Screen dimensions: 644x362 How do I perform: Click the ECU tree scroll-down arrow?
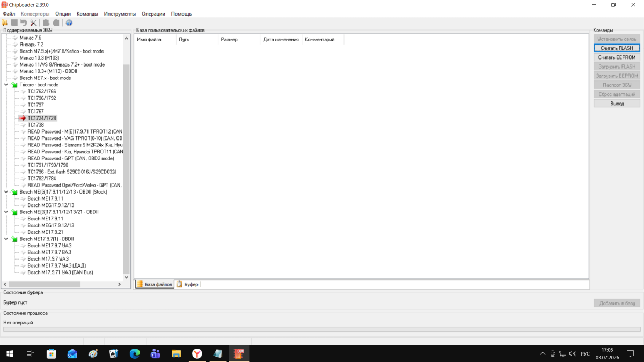[127, 277]
